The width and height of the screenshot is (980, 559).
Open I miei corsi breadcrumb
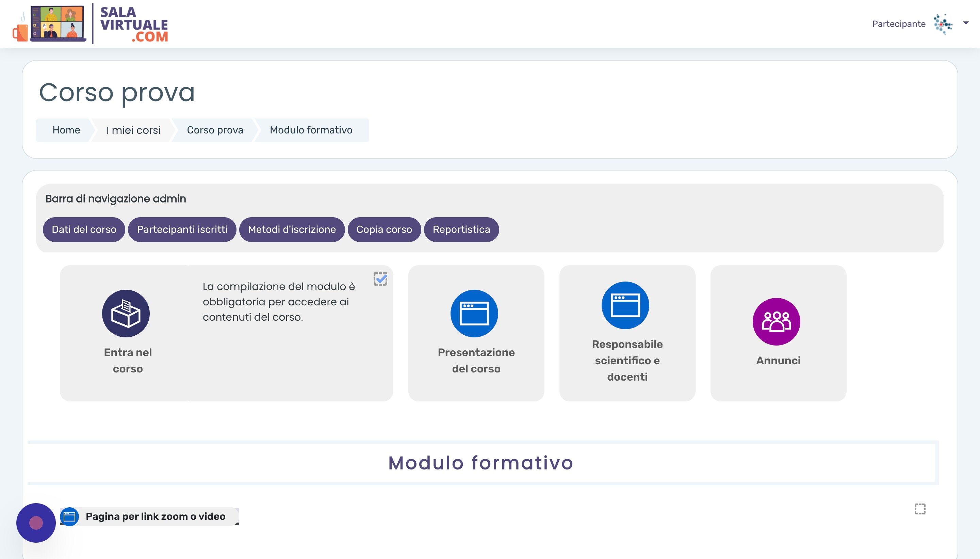coord(133,130)
